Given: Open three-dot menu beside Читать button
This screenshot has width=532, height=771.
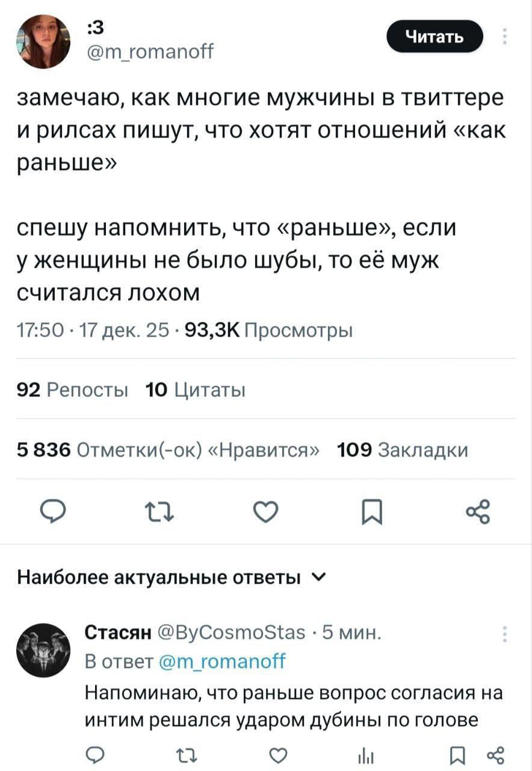Looking at the screenshot, I should pyautogui.click(x=504, y=37).
